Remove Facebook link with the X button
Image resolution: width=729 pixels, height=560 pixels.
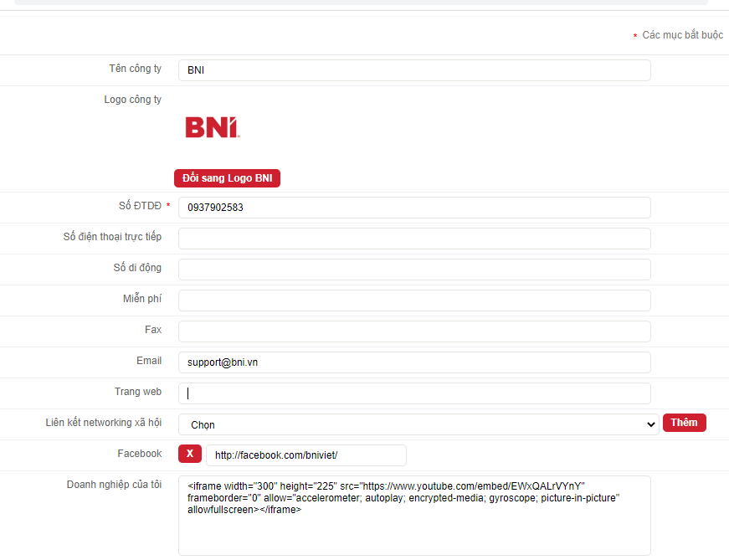point(190,454)
